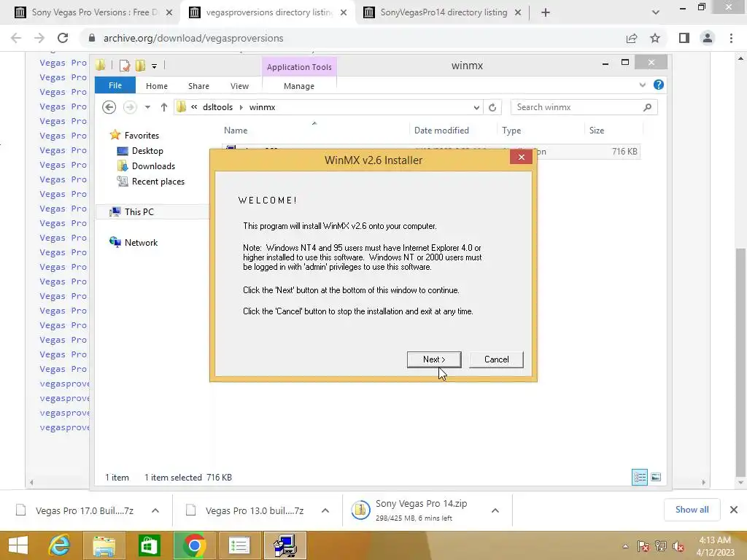Switch to details view in Explorer
Image resolution: width=747 pixels, height=560 pixels.
[639, 477]
